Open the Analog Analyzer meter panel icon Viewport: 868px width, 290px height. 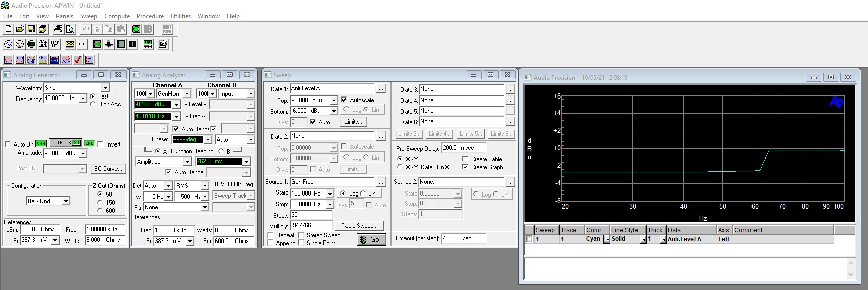click(20, 44)
